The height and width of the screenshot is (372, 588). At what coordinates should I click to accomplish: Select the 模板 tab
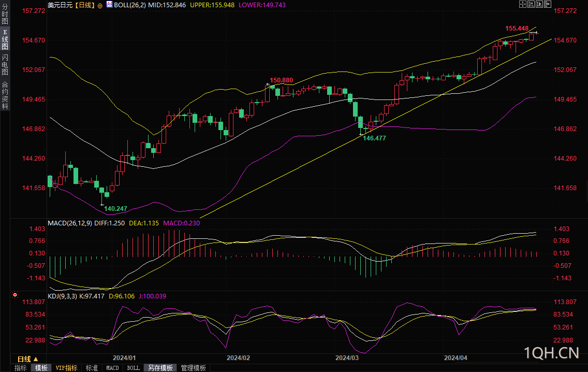[x=41, y=368]
